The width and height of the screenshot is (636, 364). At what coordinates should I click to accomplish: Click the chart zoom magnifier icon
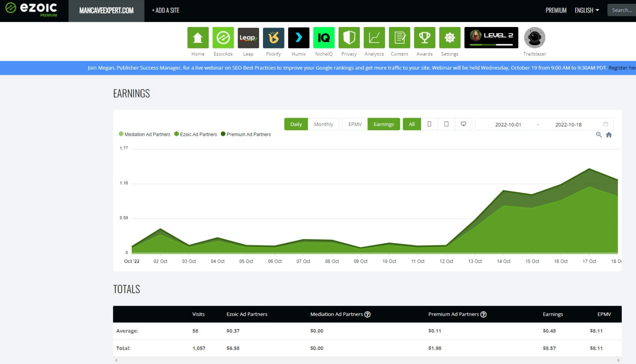(599, 135)
